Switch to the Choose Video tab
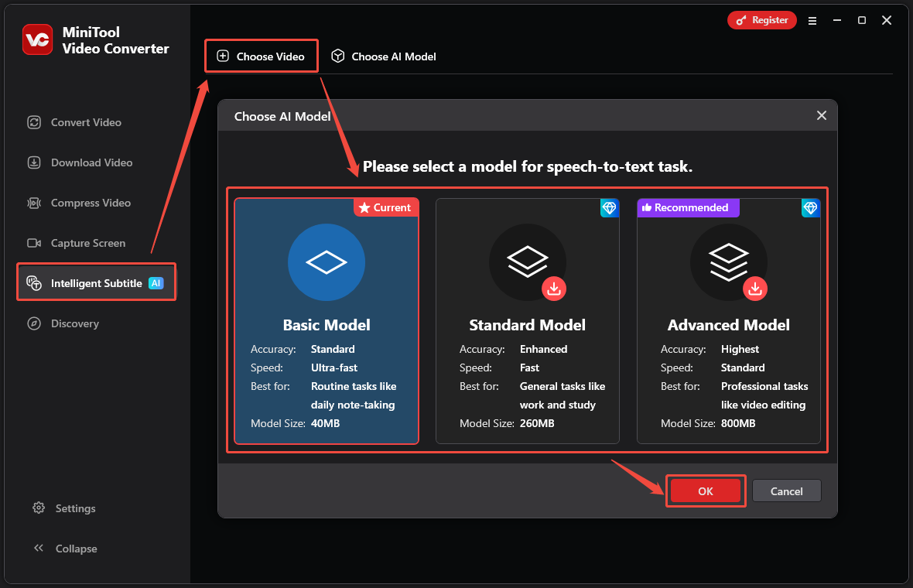 (261, 56)
